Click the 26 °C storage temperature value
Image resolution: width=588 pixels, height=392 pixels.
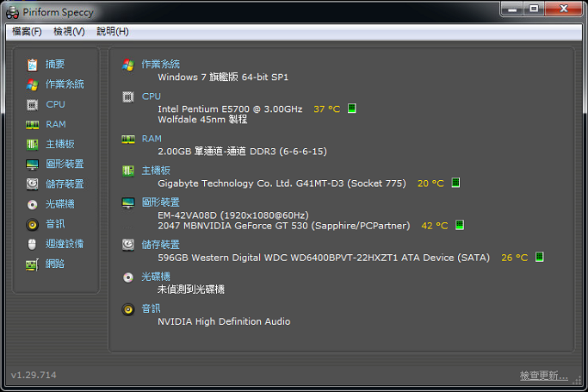tap(515, 258)
